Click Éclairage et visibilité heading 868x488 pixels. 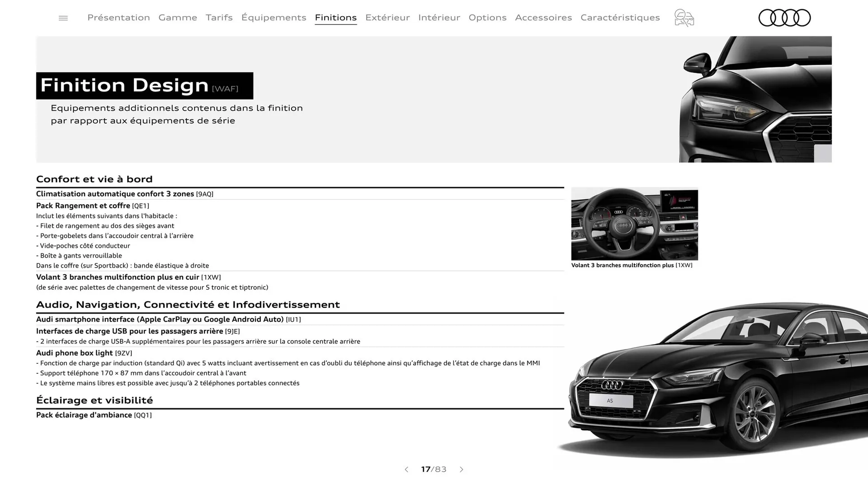pyautogui.click(x=94, y=400)
